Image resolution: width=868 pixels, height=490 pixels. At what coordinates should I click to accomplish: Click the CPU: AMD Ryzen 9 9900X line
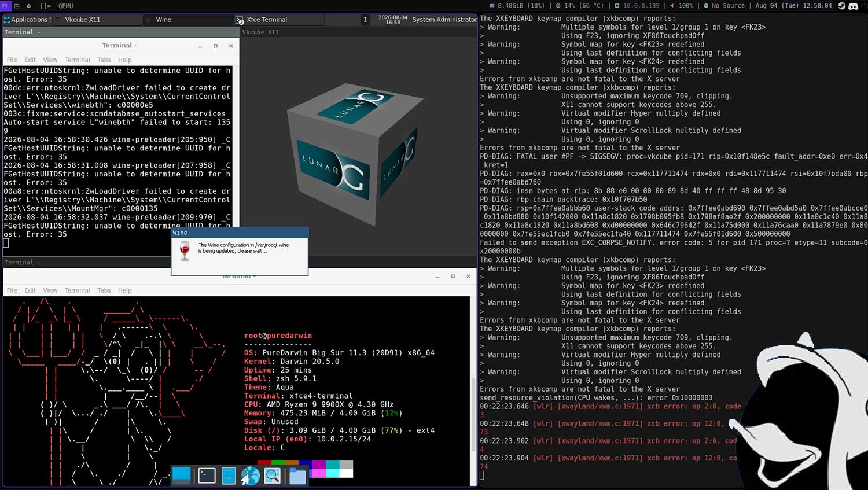tap(319, 404)
